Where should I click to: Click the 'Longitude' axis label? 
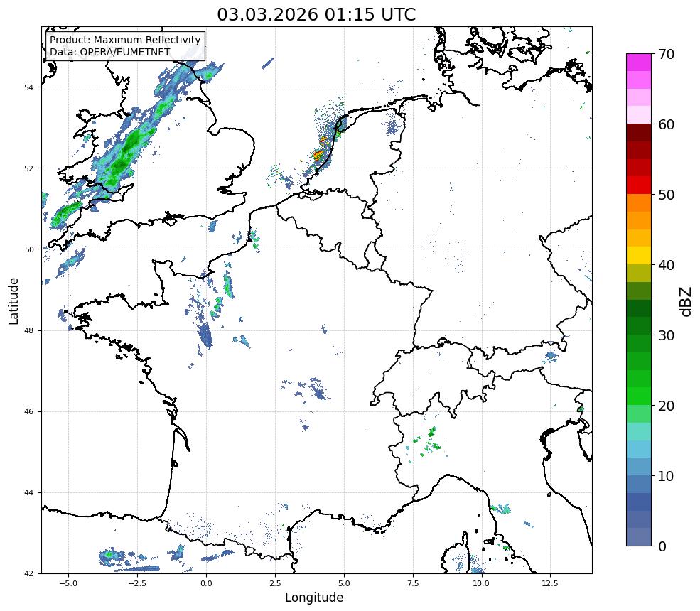point(314,598)
